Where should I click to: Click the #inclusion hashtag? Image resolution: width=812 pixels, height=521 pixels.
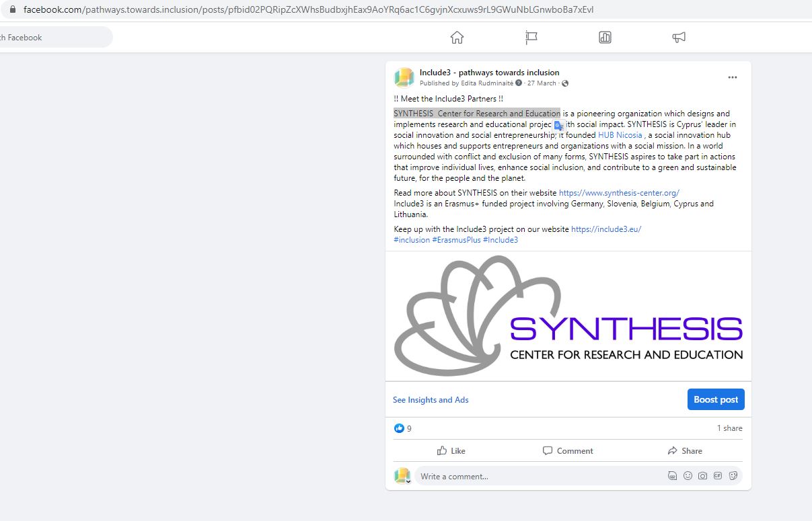coord(412,240)
